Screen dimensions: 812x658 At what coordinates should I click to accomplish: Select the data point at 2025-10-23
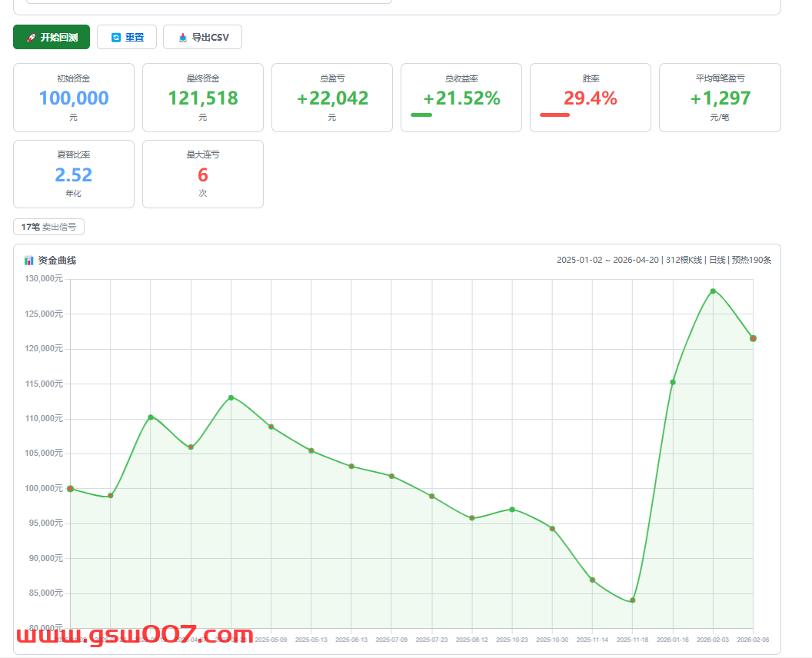point(512,510)
